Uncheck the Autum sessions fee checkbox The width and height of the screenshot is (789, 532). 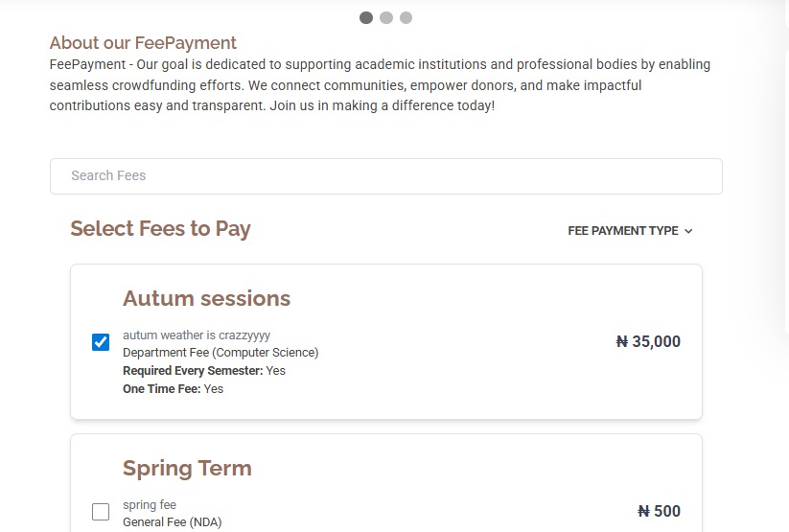tap(101, 342)
